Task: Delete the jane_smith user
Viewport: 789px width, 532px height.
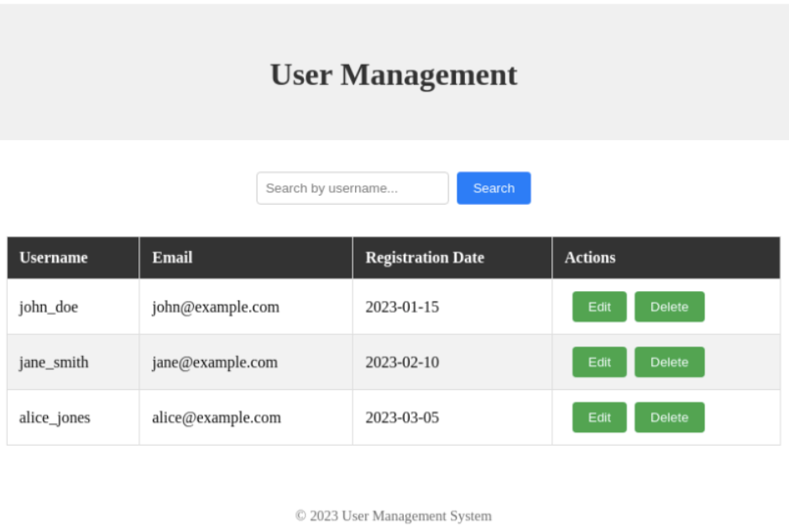Action: [669, 362]
